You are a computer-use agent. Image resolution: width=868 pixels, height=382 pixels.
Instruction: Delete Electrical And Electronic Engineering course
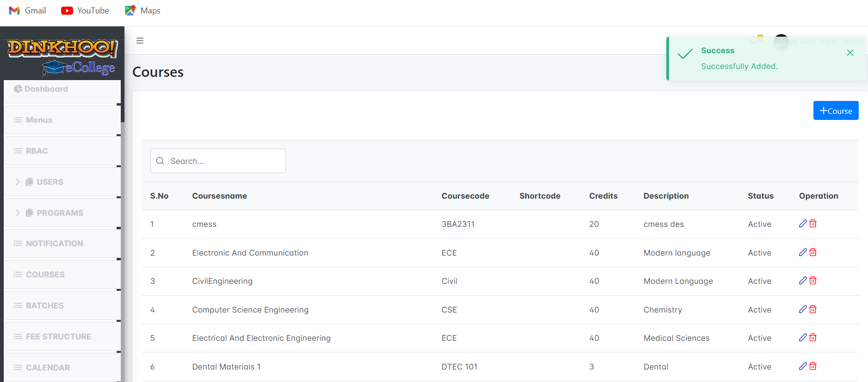813,338
